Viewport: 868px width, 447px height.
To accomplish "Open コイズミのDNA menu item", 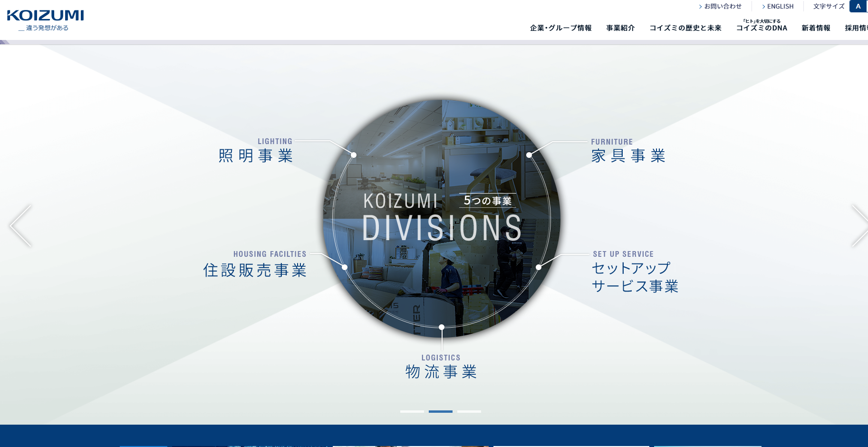I will click(x=762, y=26).
